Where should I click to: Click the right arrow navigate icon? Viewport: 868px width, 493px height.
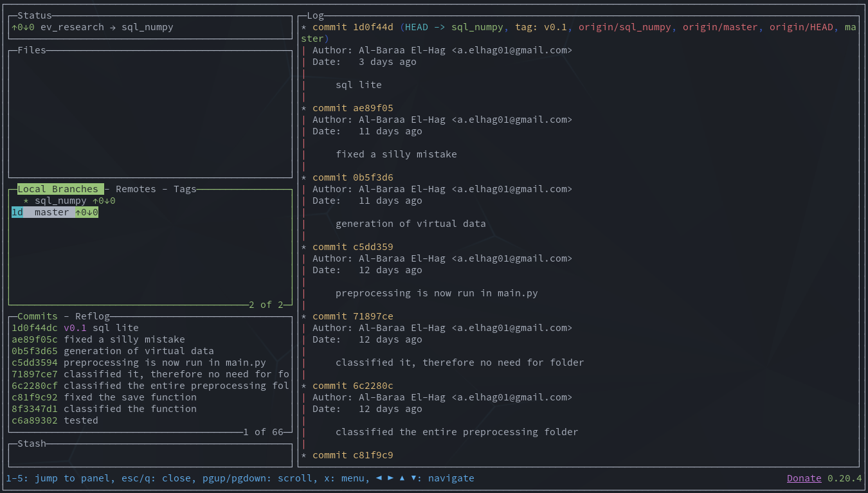click(x=390, y=478)
